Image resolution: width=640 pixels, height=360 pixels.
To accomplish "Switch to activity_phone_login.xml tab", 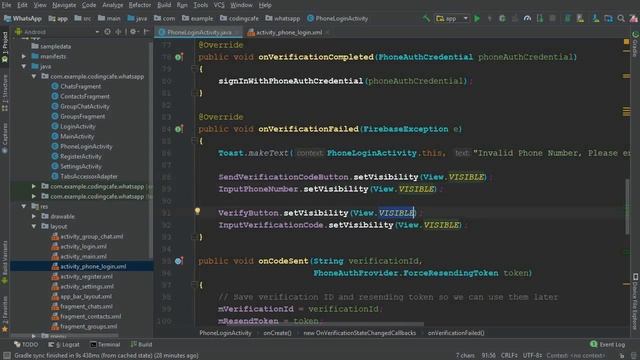I will click(288, 32).
